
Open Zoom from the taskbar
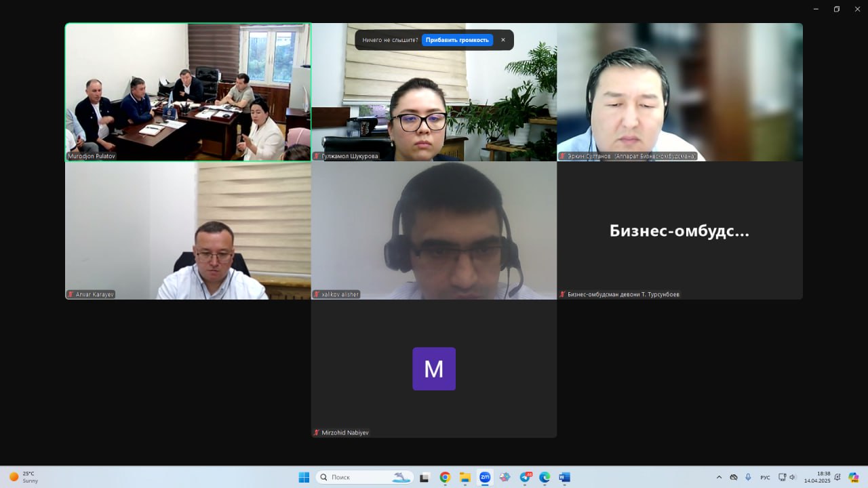485,477
